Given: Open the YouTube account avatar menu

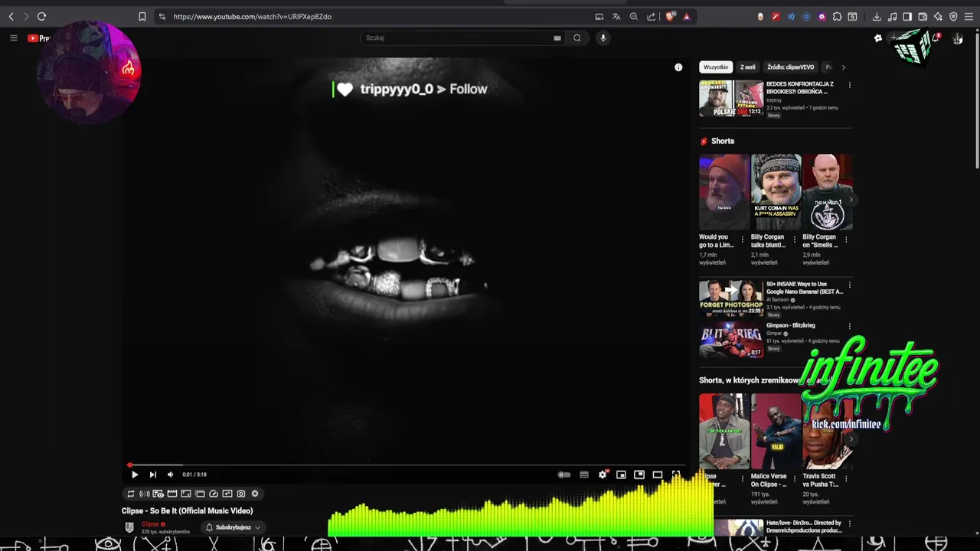Looking at the screenshot, I should tap(957, 38).
